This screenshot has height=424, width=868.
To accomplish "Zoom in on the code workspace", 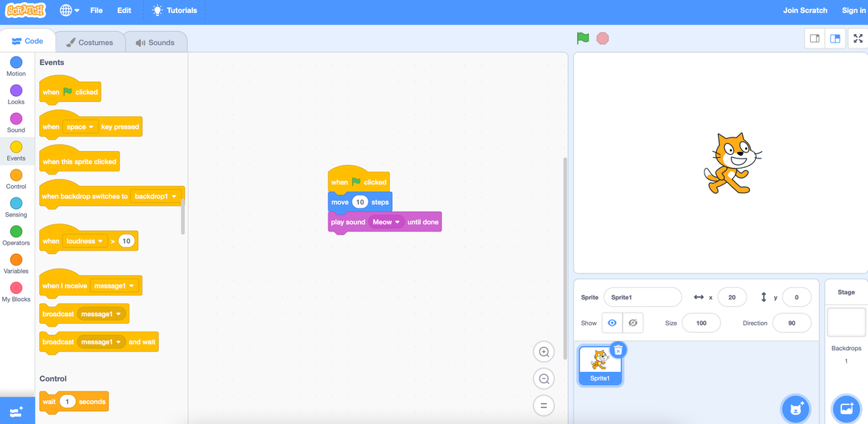I will [543, 351].
